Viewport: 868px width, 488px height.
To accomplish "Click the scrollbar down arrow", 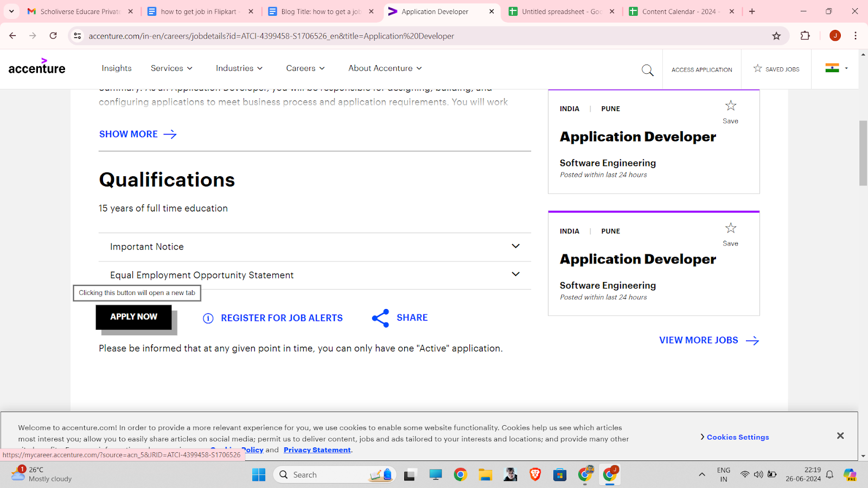I will [863, 457].
